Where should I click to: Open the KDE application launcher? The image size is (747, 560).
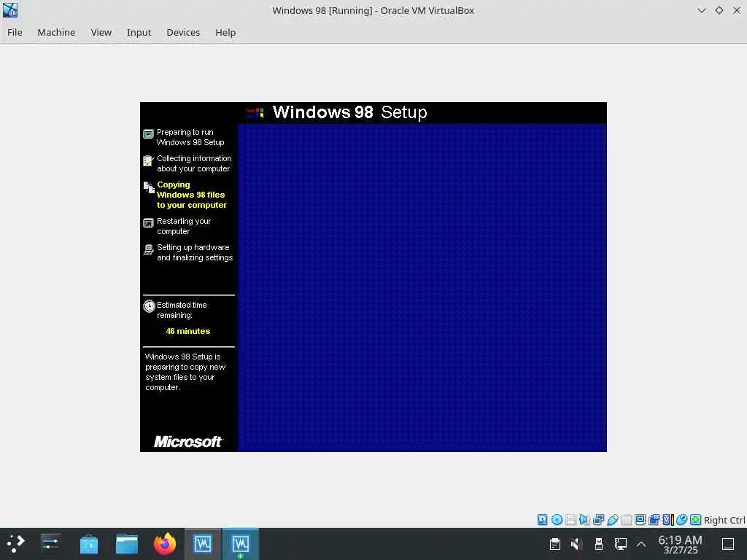tap(15, 544)
